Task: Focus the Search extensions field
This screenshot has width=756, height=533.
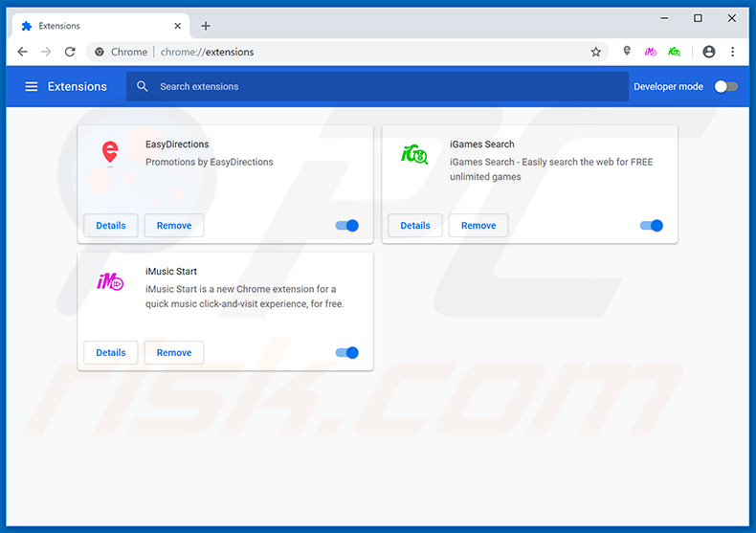Action: point(383,86)
